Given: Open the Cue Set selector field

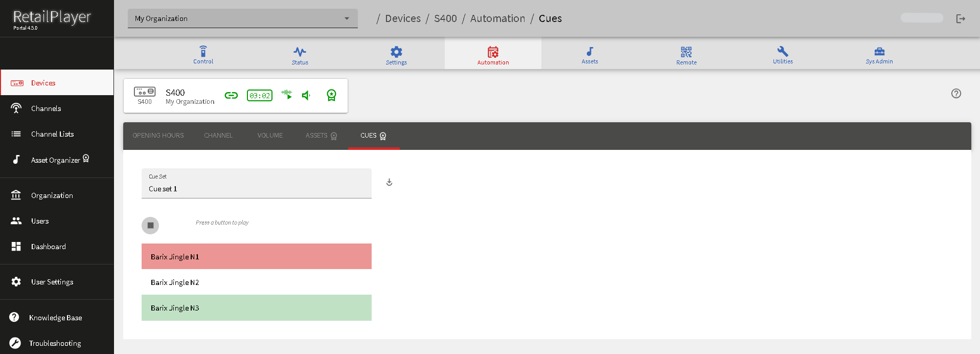Looking at the screenshot, I should [256, 184].
